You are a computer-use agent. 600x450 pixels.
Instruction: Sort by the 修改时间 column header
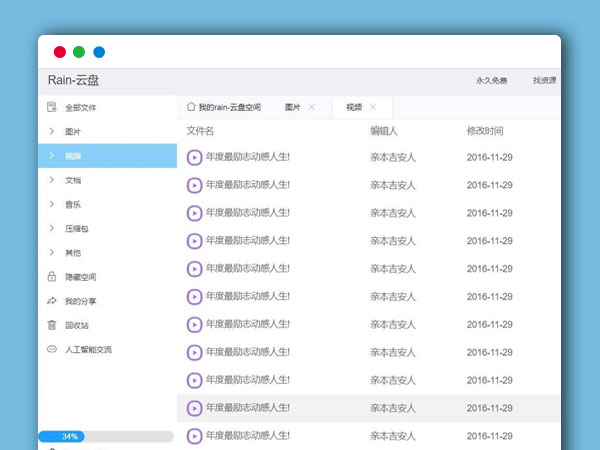pyautogui.click(x=485, y=131)
